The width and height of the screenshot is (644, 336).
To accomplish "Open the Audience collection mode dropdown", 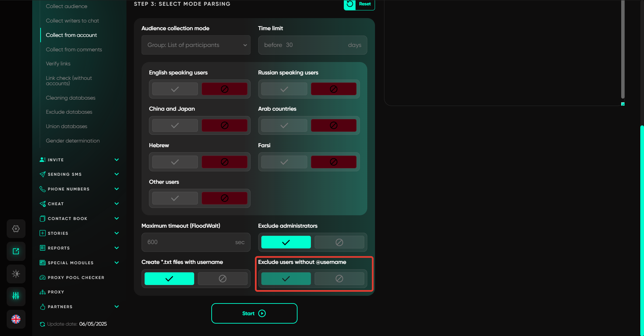I will click(196, 45).
